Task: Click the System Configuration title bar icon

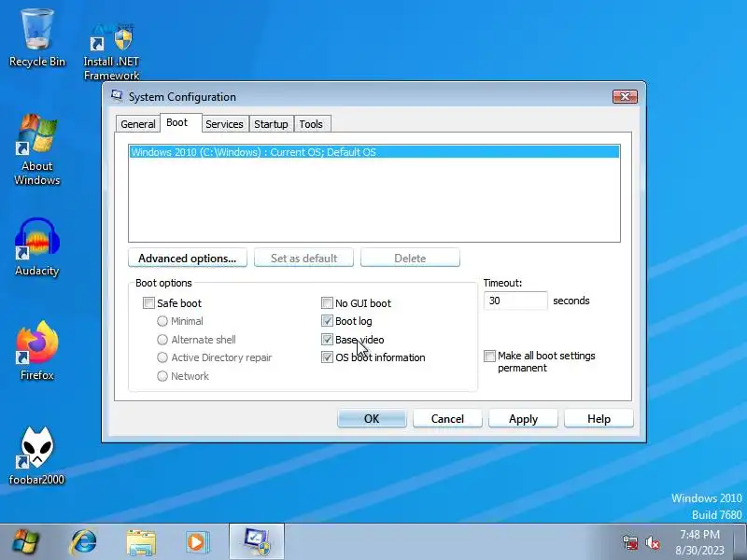Action: [x=117, y=96]
